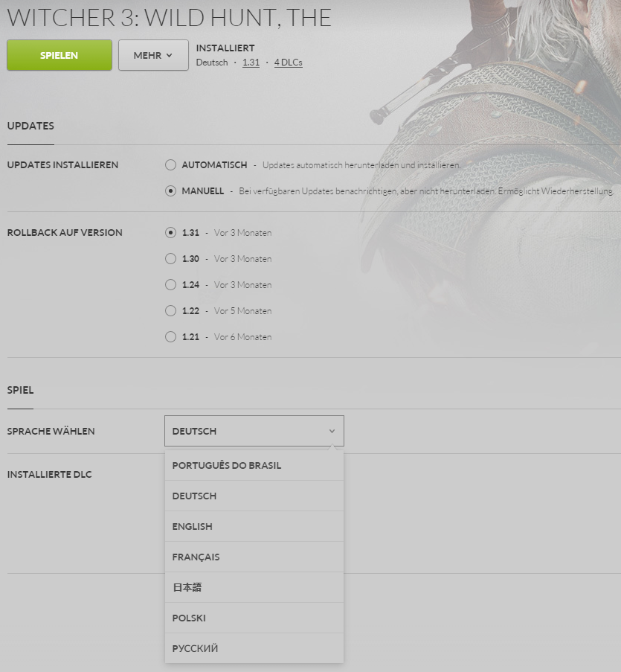Viewport: 621px width, 672px height.
Task: Click the green SPIELEN button
Action: point(59,55)
